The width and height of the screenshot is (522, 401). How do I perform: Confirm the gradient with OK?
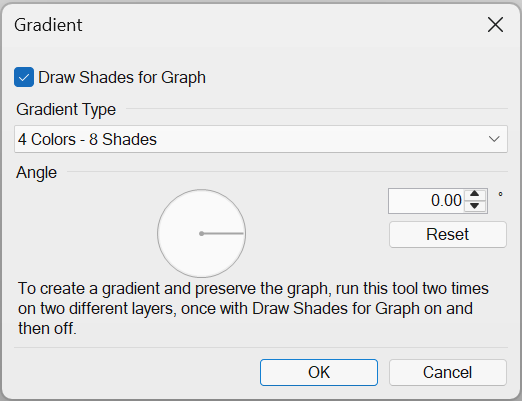coord(319,372)
